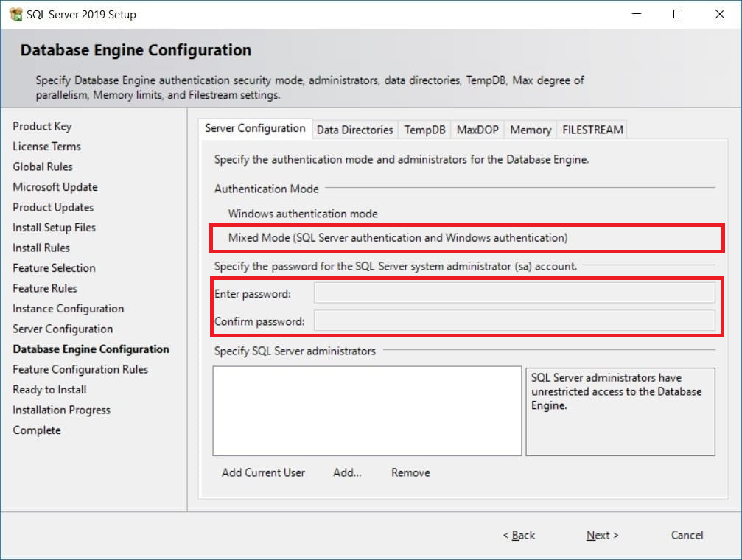Click inside the SQL Server administrators list
Image resolution: width=742 pixels, height=560 pixels.
367,410
